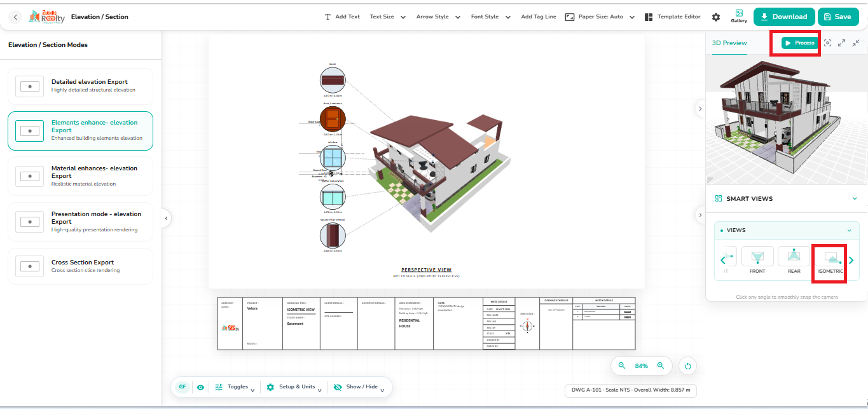Toggle the eye visibility icon in the bottom bar

[200, 387]
